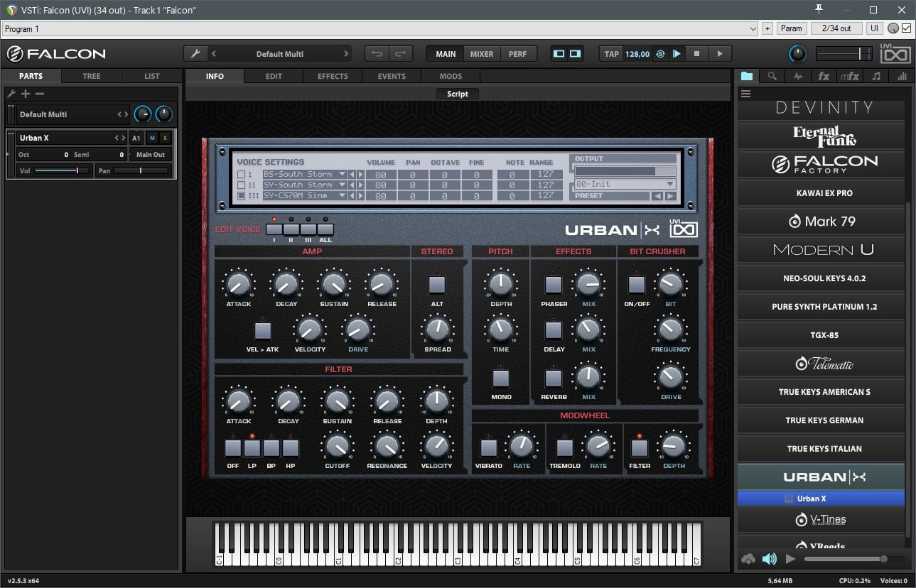
Task: Go to next multi preset arrow
Action: (x=346, y=54)
